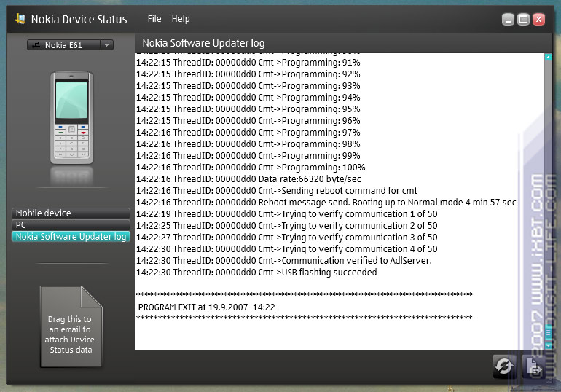561x392 pixels.
Task: Click the Programming: 95% log line
Action: [248, 109]
